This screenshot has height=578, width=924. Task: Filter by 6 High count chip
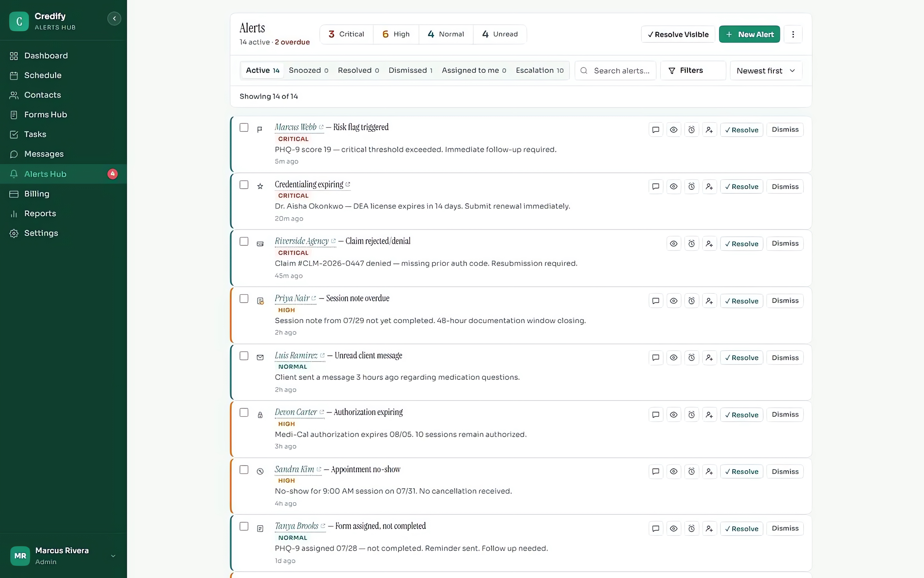pos(396,34)
